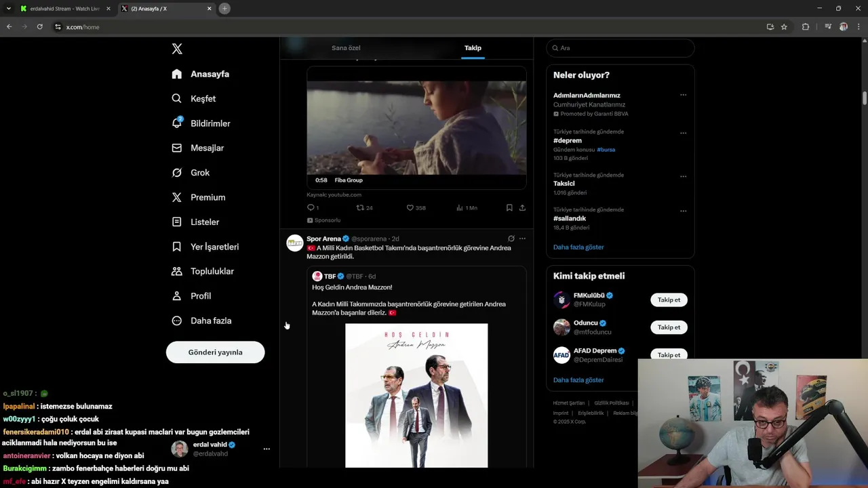Open Hoş Geldin Andrea Mazzon image
The height and width of the screenshot is (488, 868).
[x=416, y=395]
